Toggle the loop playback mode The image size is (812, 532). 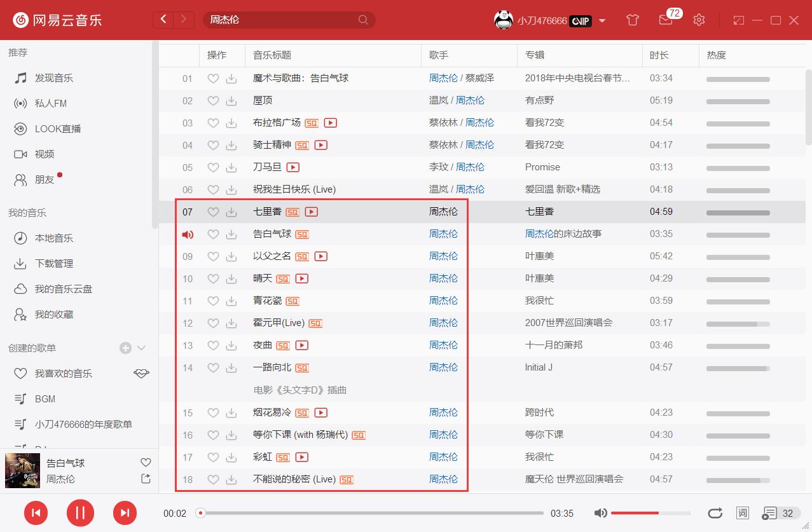point(715,513)
